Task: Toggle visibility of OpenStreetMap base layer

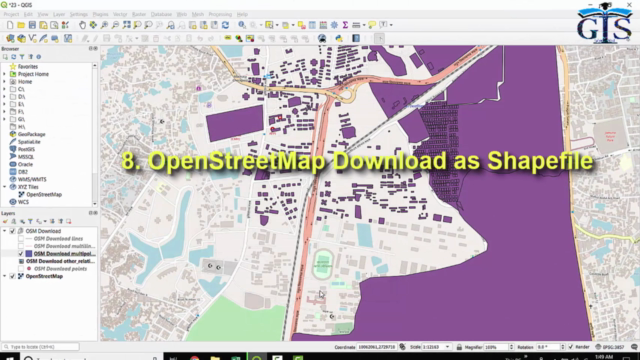Action: pos(12,276)
